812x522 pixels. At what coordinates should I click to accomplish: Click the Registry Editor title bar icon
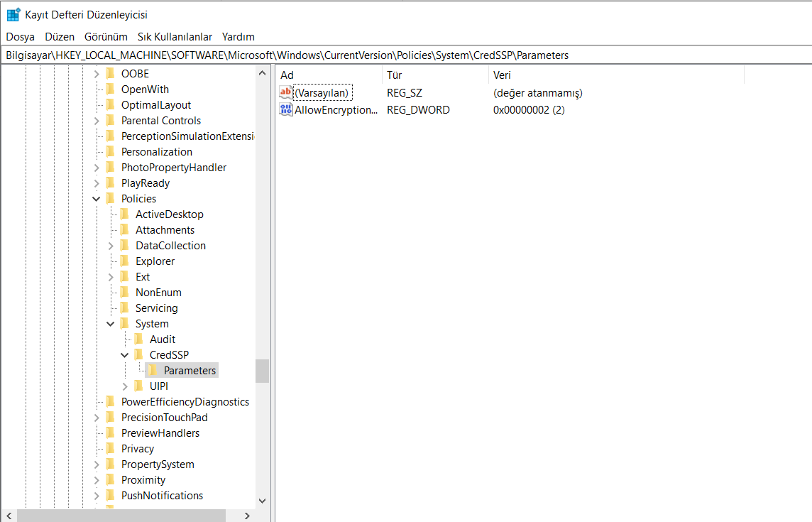(13, 14)
